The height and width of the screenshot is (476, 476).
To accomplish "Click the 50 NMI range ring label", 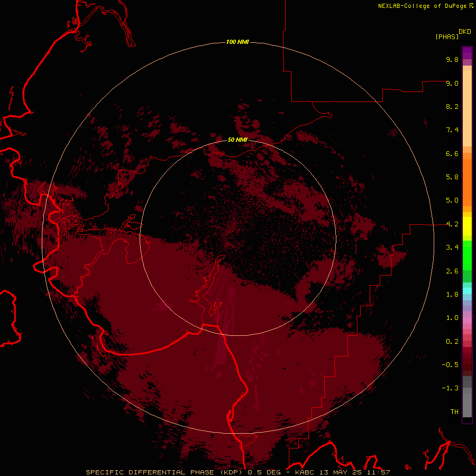I will [x=237, y=140].
